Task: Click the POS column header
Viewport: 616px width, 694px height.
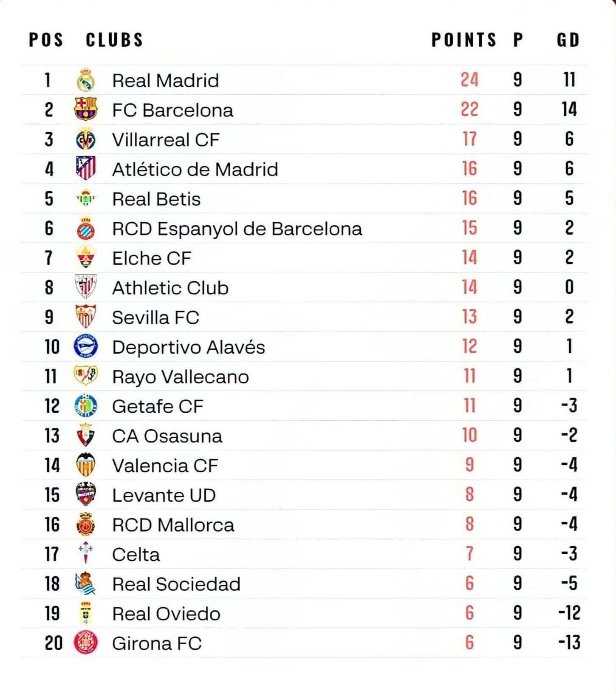Action: click(46, 40)
